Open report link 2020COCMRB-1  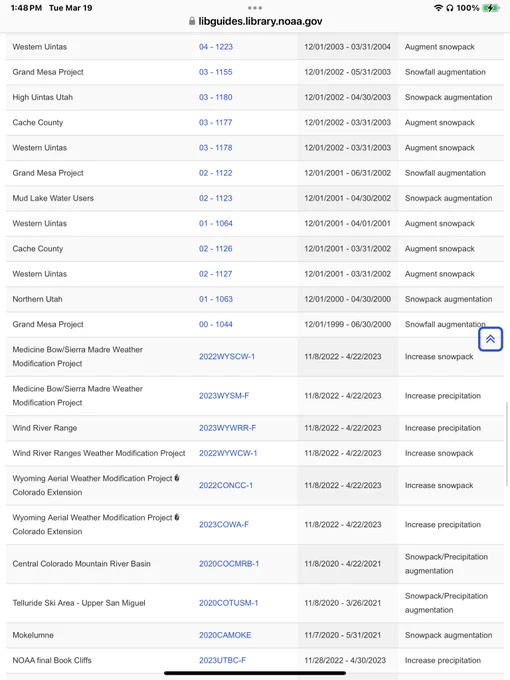pos(229,564)
